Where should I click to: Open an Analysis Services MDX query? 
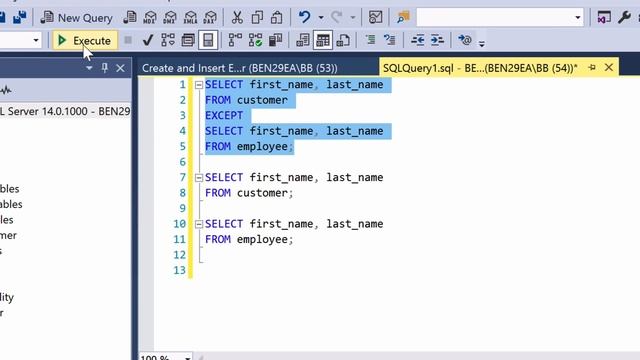[150, 17]
